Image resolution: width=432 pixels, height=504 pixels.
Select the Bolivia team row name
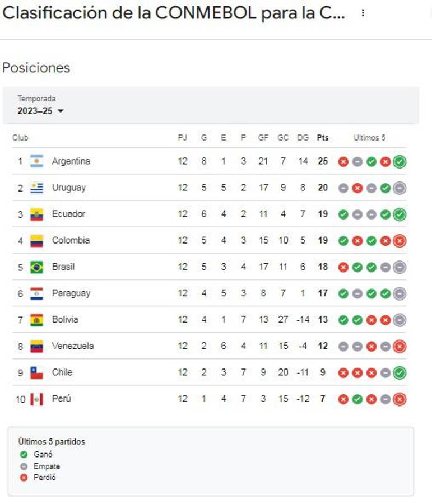click(x=65, y=319)
